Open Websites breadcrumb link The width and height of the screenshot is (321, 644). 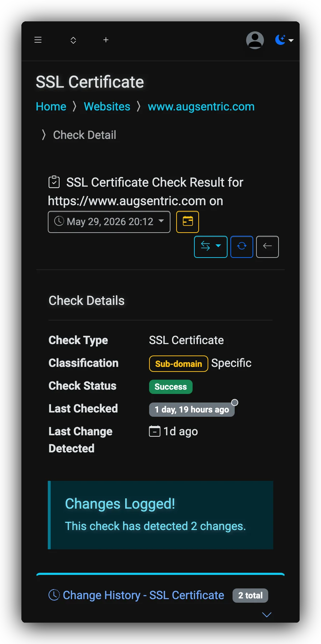(x=107, y=107)
